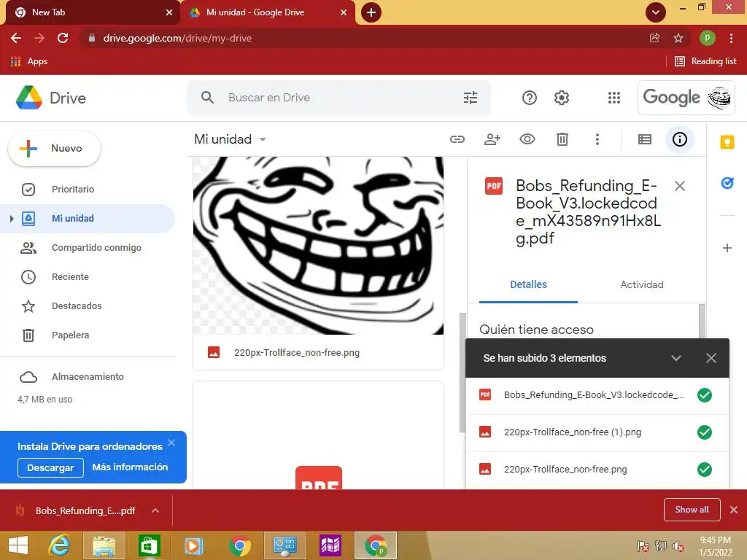
Task: Open Almacenamiento storage page
Action: [88, 377]
